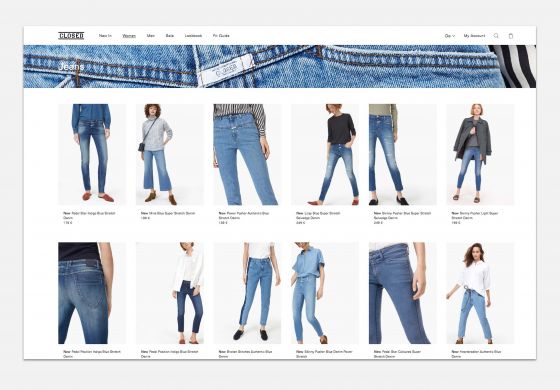Go to the Lookbook page
560x390 pixels.
193,36
